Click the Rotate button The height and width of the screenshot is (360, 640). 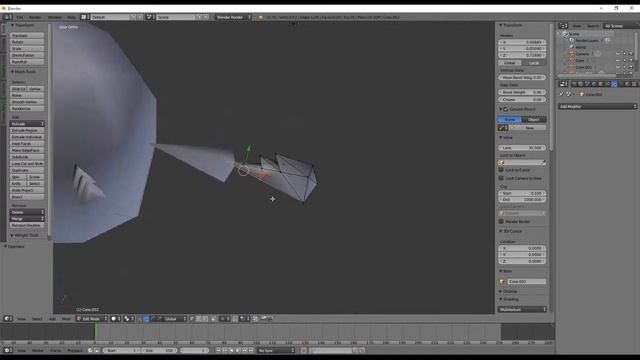(x=27, y=42)
